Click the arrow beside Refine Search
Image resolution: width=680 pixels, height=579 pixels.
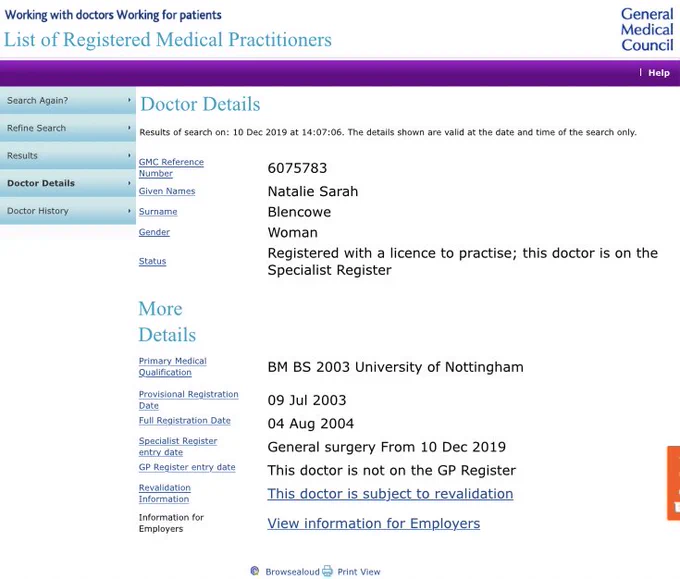tap(129, 128)
